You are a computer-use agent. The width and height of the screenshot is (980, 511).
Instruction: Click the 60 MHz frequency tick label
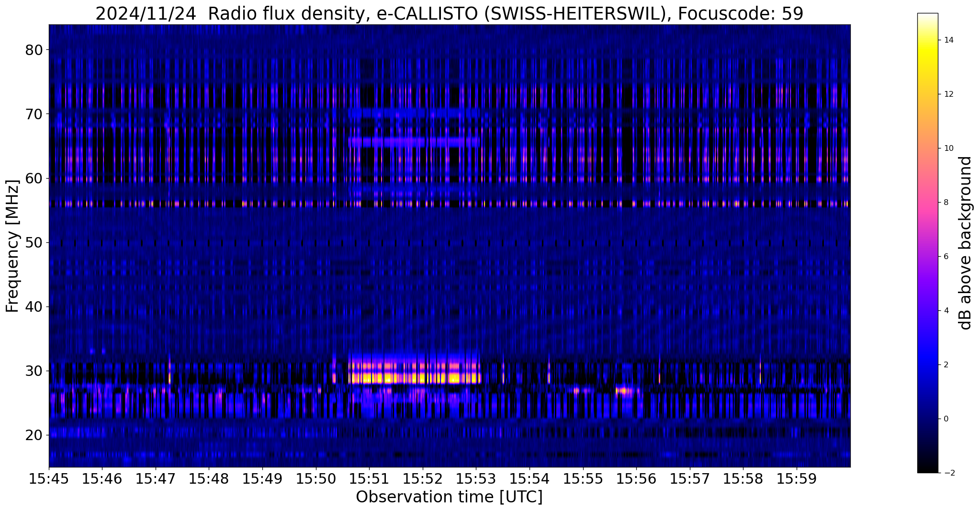click(34, 178)
